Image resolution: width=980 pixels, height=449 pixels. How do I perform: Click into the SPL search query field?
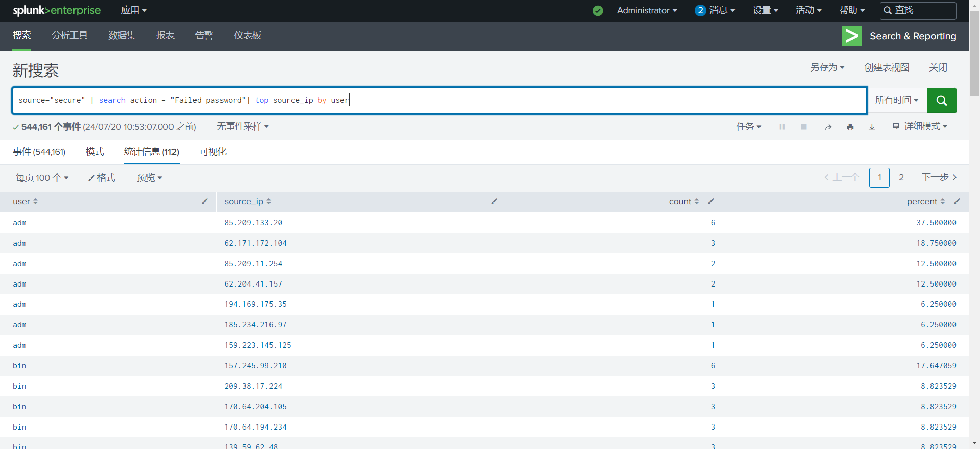pos(510,100)
